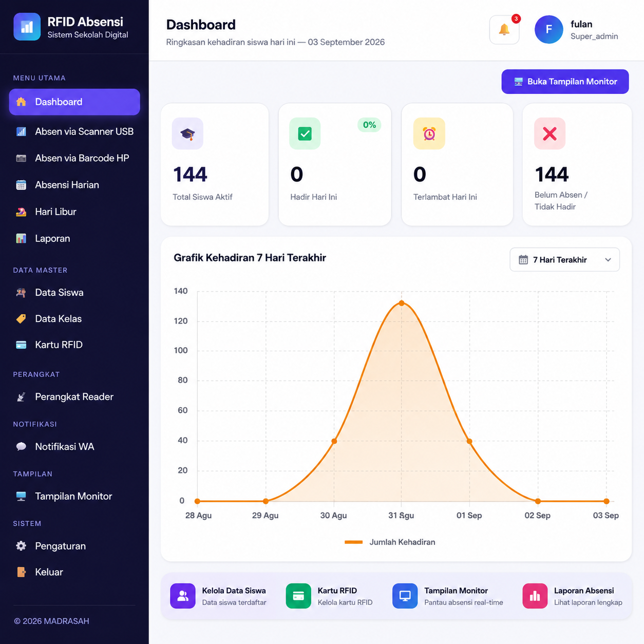Click the Tampilan Monitor blue shortcut icon
Image resolution: width=644 pixels, height=644 pixels.
[x=405, y=596]
